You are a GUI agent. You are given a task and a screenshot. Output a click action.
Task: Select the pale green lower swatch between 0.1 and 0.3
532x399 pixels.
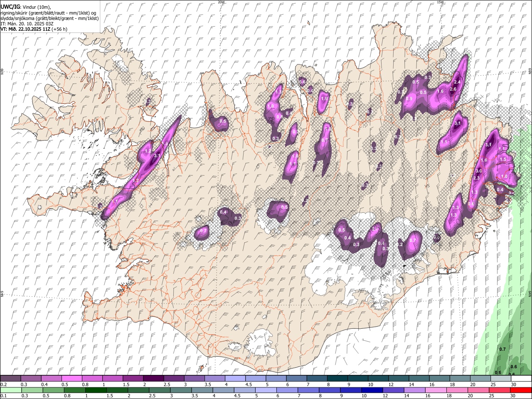10,390
